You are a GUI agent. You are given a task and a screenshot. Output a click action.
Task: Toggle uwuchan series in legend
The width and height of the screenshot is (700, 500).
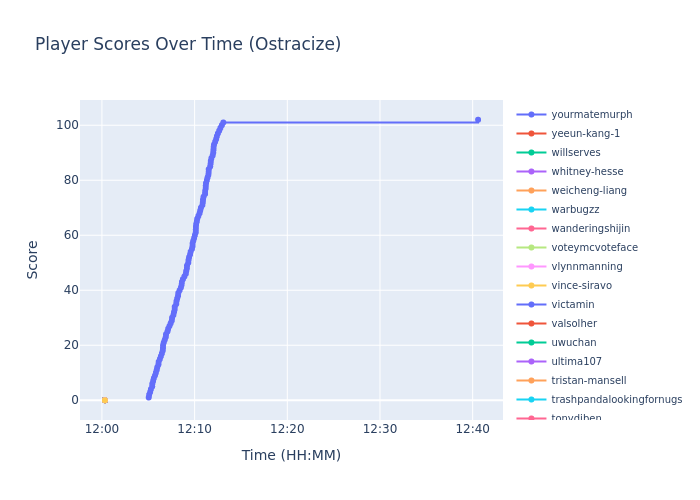pyautogui.click(x=573, y=343)
